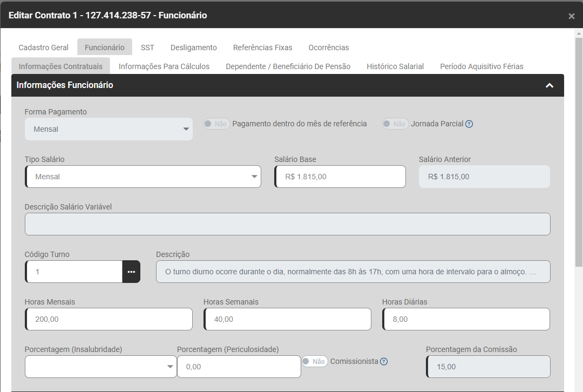
Task: Collapse the Informações Funcionário panel
Action: 550,85
